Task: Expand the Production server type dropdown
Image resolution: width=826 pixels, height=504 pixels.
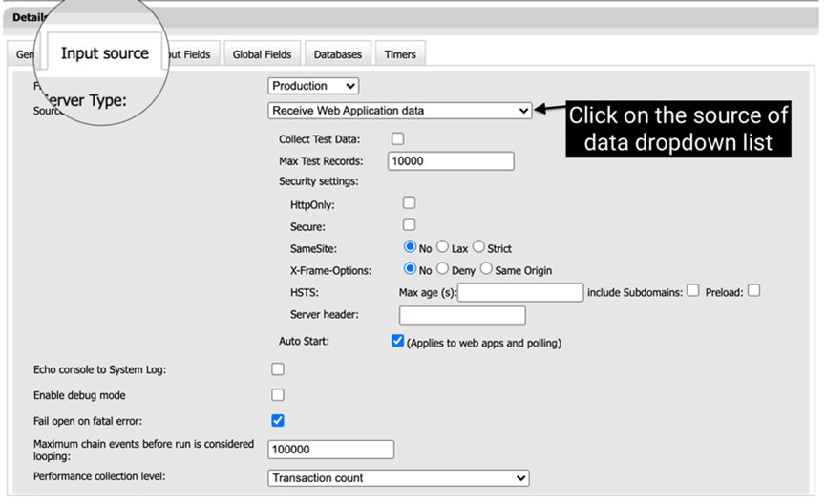Action: tap(313, 86)
